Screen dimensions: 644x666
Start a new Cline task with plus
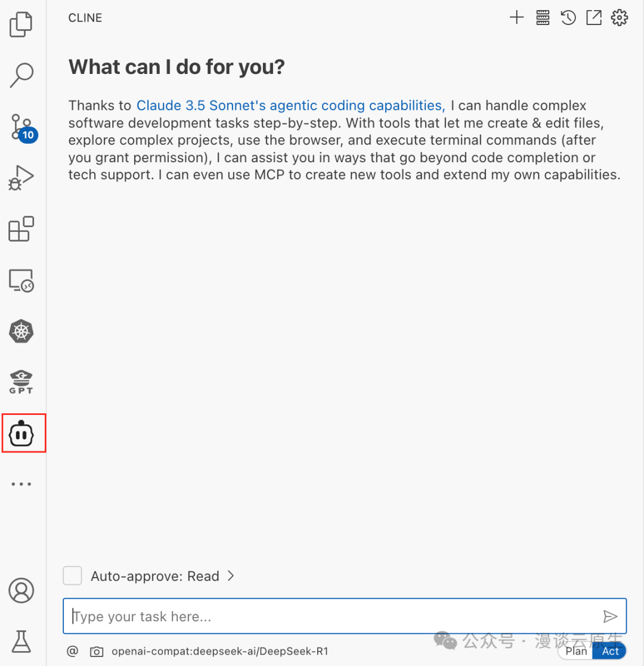(516, 17)
